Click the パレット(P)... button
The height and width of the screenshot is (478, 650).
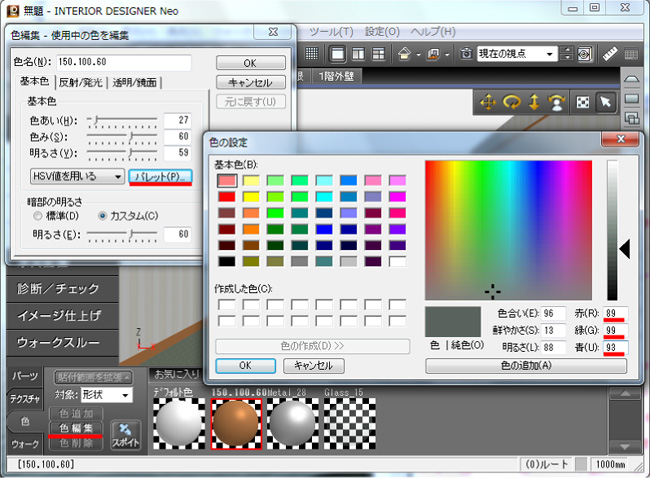[x=160, y=177]
